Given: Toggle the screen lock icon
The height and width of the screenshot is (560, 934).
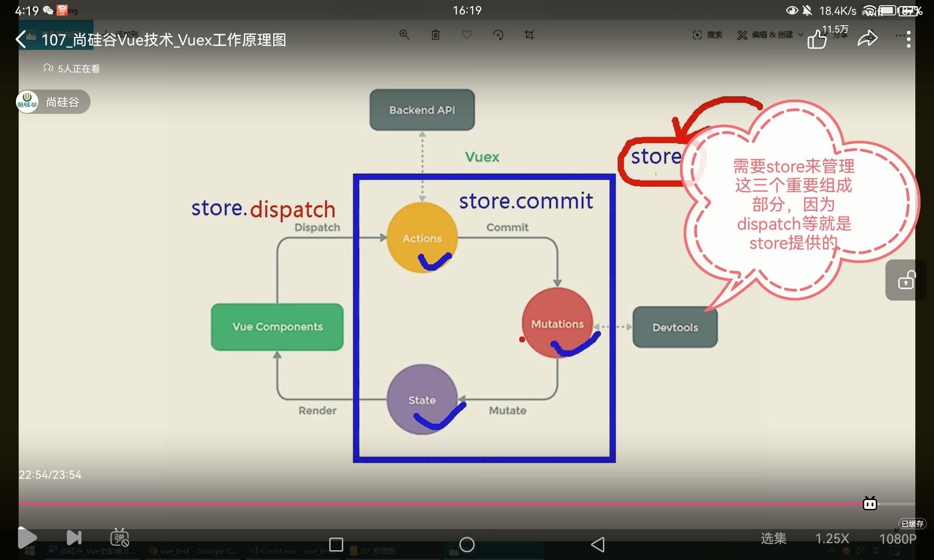Looking at the screenshot, I should [906, 280].
